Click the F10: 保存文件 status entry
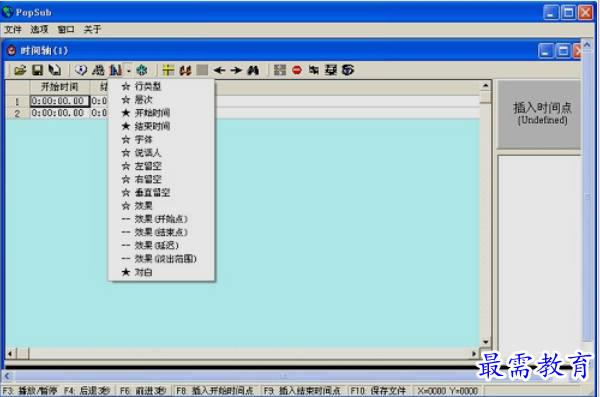This screenshot has height=397, width=600. point(378,391)
